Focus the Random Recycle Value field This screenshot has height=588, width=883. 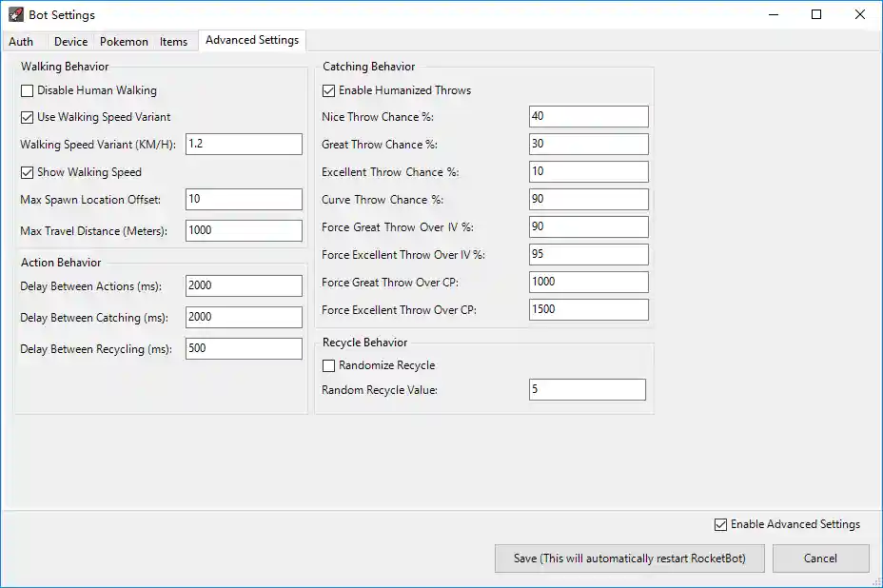pos(587,390)
